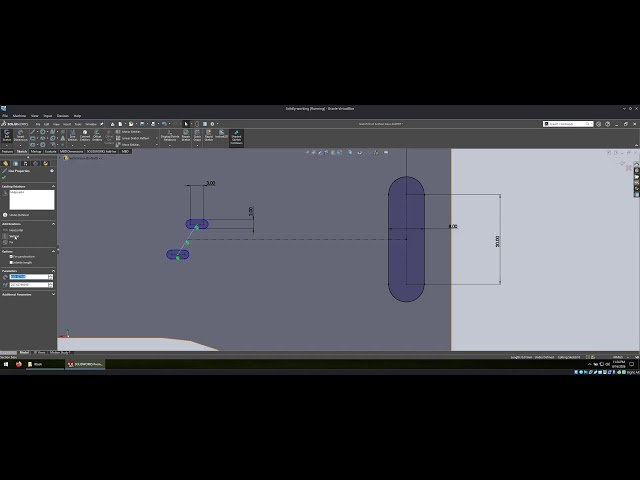Click the Existing Relations list box
Image resolution: width=640 pixels, height=480 pixels.
pos(32,200)
